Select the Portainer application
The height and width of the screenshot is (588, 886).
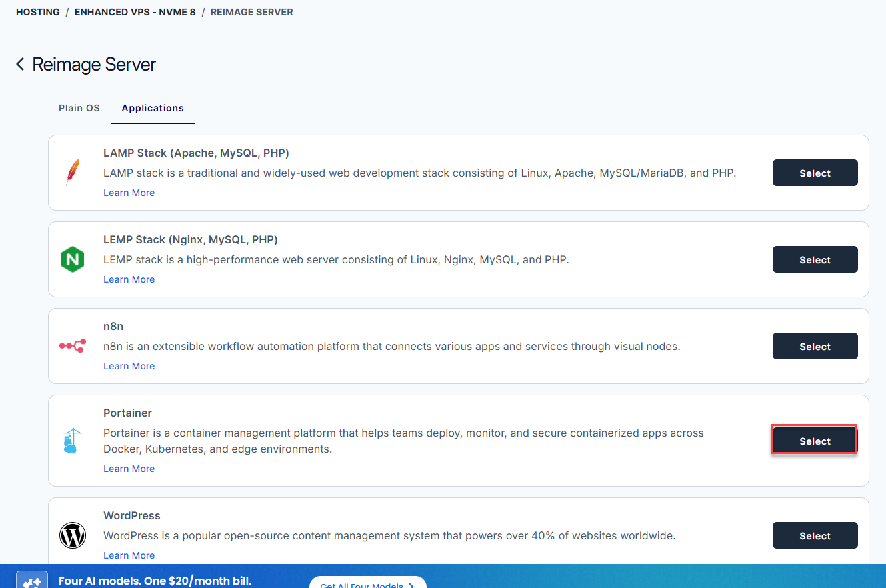815,441
